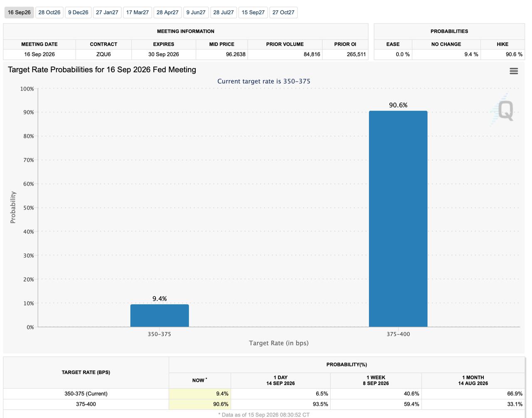
Task: Click the Target Rate (in bps) axis title
Action: tap(279, 343)
